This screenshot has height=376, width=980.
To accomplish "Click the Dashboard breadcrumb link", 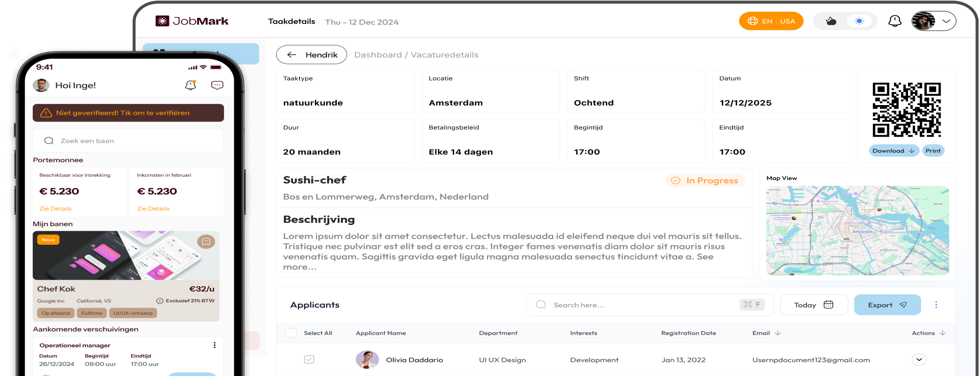I will pyautogui.click(x=378, y=55).
